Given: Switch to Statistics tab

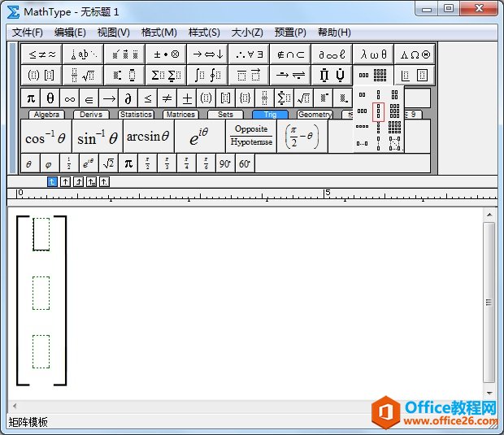Looking at the screenshot, I should (x=136, y=115).
